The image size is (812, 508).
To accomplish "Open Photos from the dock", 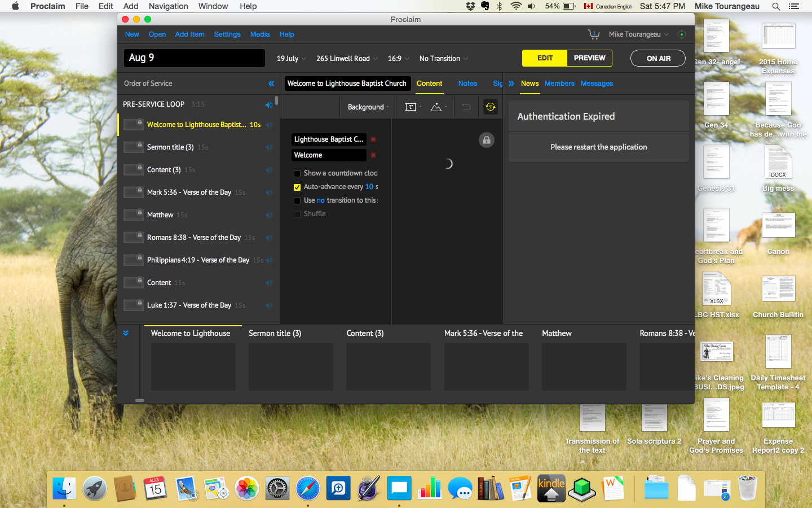I will pyautogui.click(x=247, y=488).
